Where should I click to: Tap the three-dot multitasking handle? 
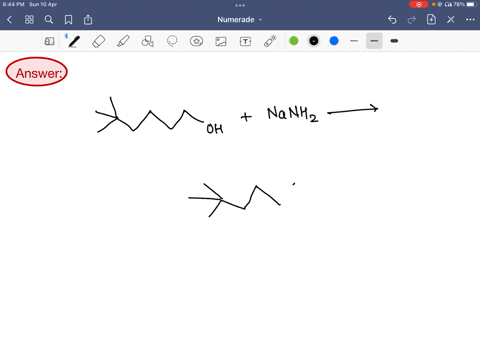pyautogui.click(x=240, y=5)
